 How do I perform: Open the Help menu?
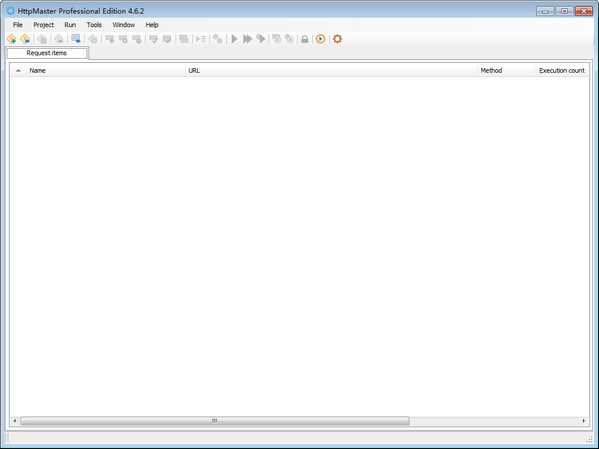tap(152, 25)
